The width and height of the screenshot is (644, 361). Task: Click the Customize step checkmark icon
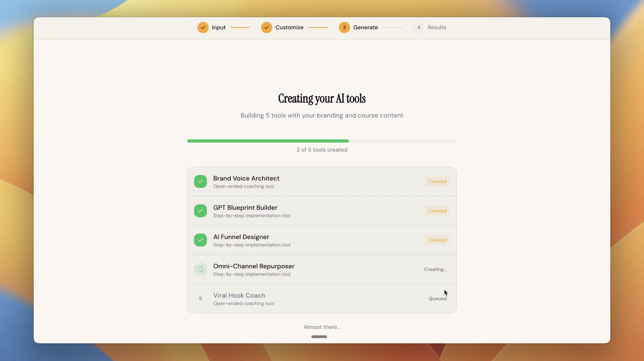tap(266, 28)
